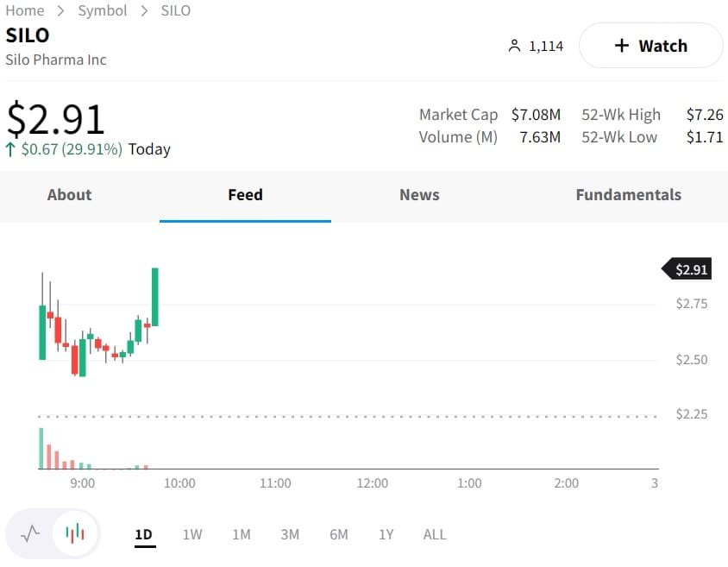The width and height of the screenshot is (728, 567).
Task: Switch to the Feed tab
Action: [245, 195]
